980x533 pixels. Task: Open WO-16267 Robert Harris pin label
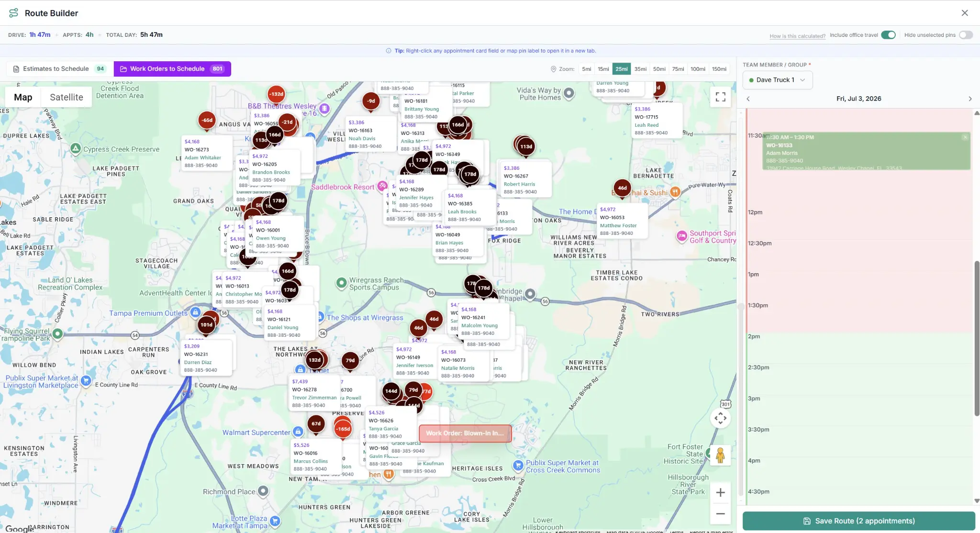tap(526, 180)
